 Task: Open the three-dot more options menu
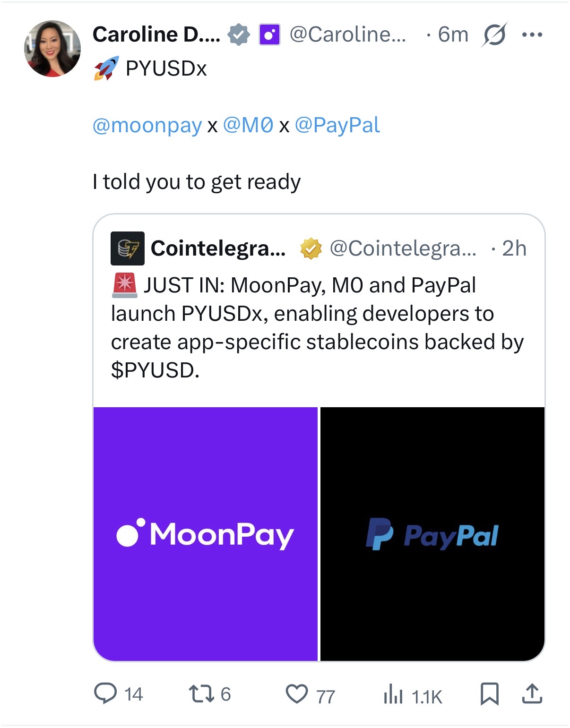pos(532,34)
